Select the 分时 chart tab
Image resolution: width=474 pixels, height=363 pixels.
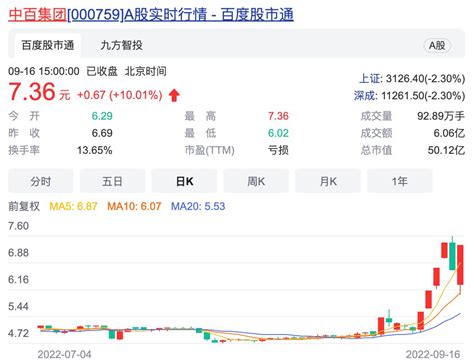click(x=41, y=181)
